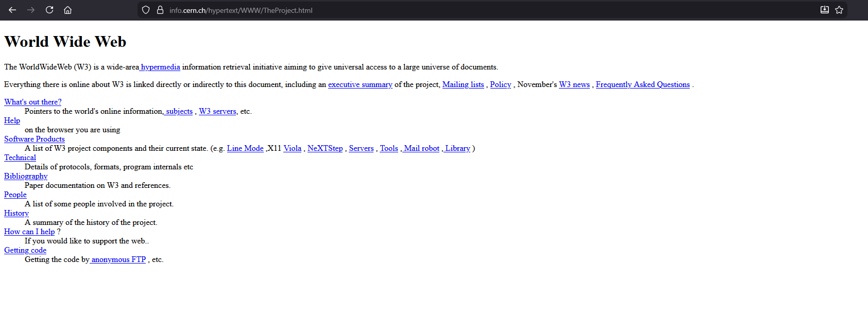This screenshot has height=333, width=868.
Task: Open the Frequently Asked Questions link
Action: [x=642, y=84]
